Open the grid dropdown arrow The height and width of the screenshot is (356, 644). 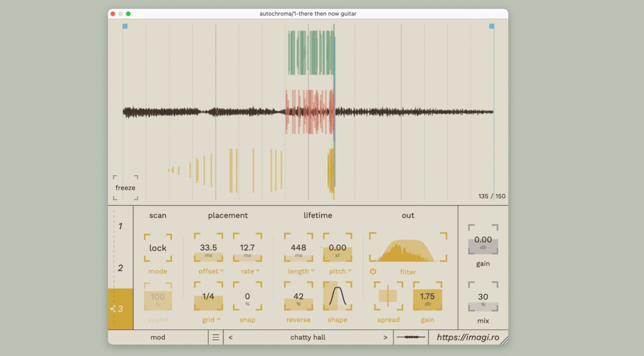pyautogui.click(x=218, y=319)
